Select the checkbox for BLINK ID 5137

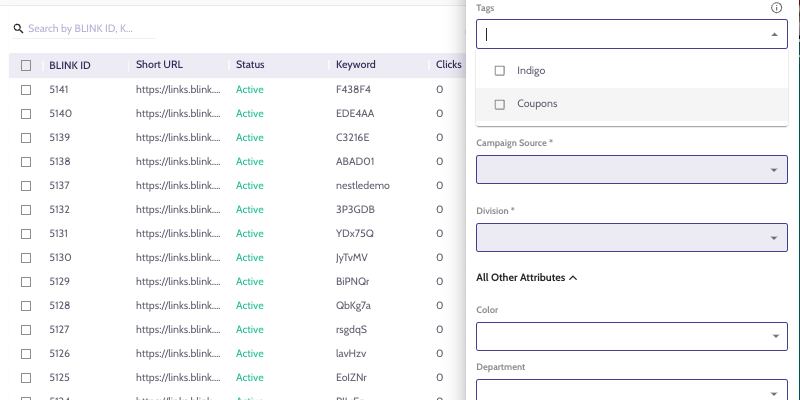(x=26, y=186)
